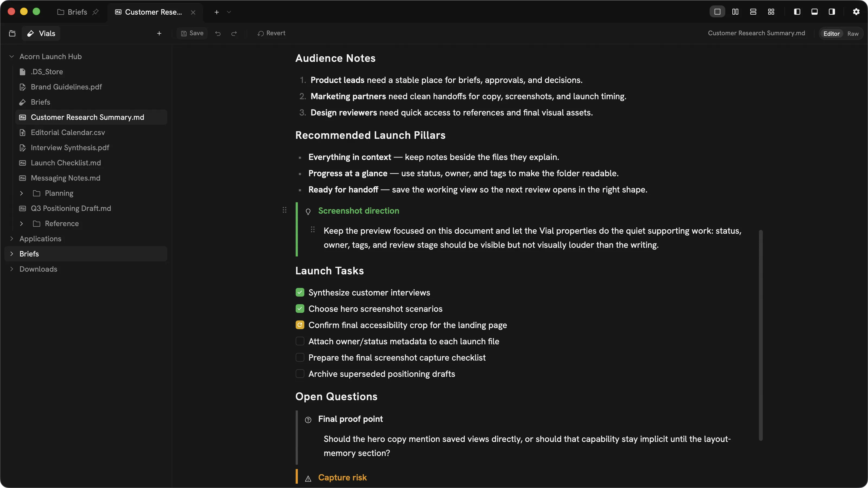Click the Open Questions heading
Screen dimensions: 868x488
pos(336,397)
